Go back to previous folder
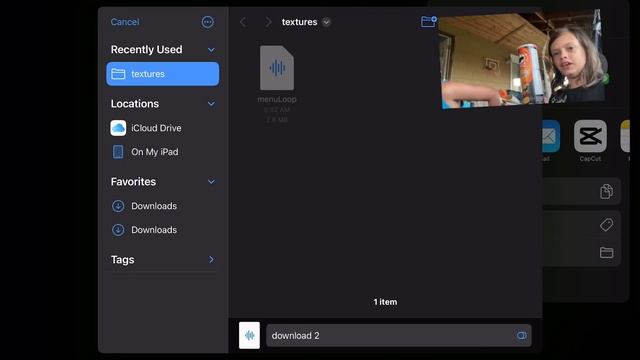The height and width of the screenshot is (360, 640). pos(243,22)
